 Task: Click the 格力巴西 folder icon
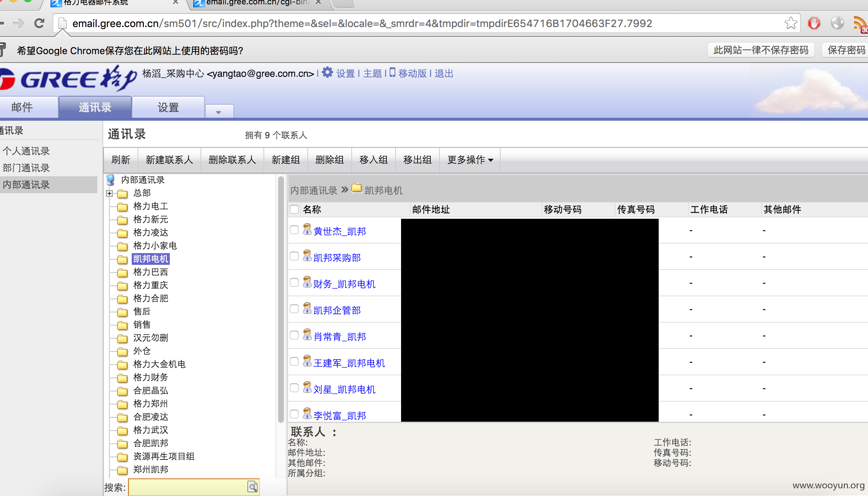pos(122,273)
